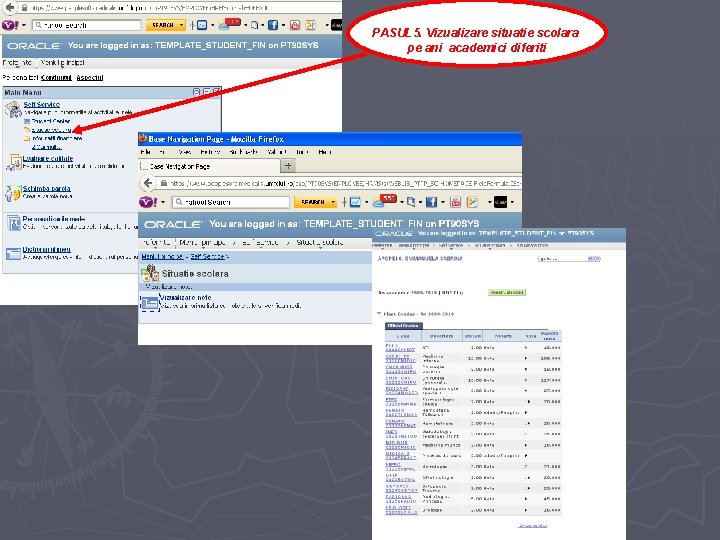Viewport: 720px width, 540px height.
Task: Open the Continut personalization link
Action: 56,77
